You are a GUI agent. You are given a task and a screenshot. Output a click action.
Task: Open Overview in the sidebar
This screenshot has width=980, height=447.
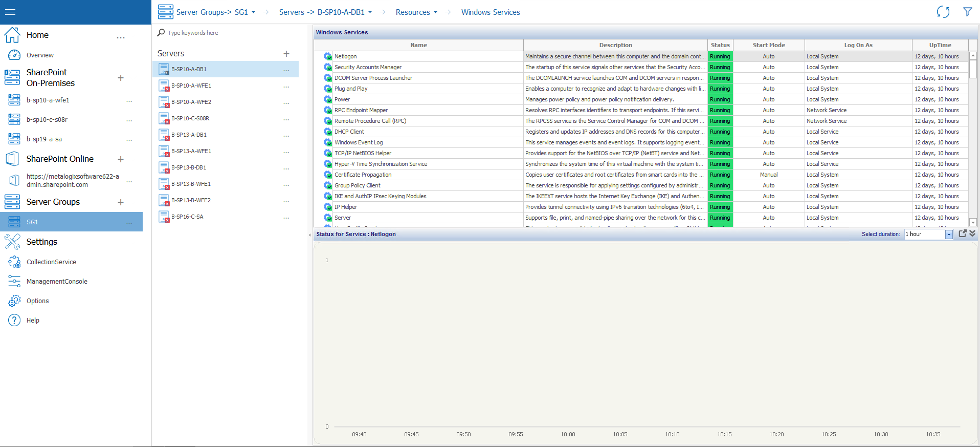point(40,55)
